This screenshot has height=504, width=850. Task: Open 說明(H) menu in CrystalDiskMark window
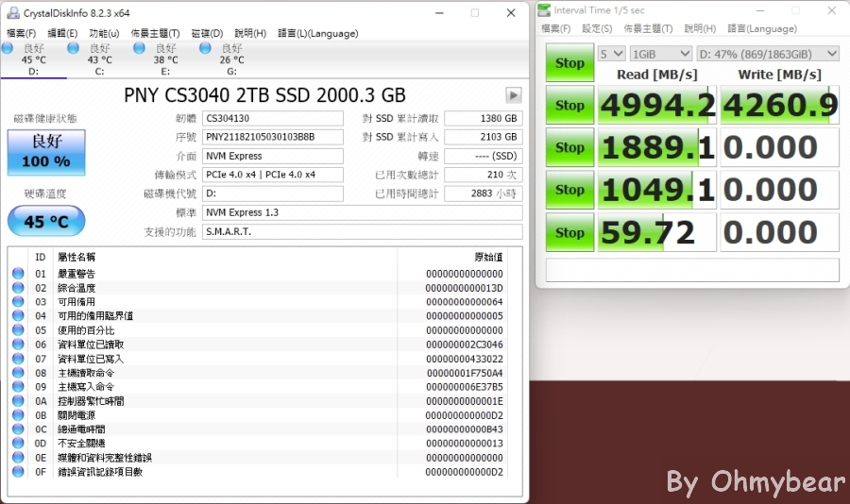click(x=700, y=28)
